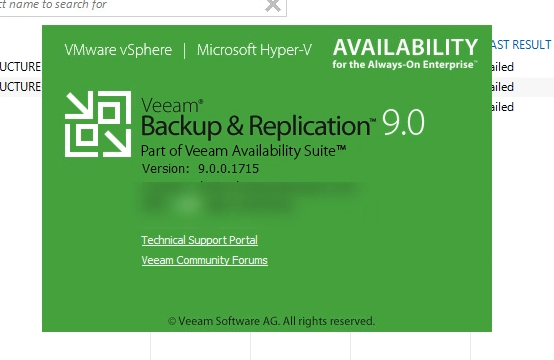Clear the search box with X icon
This screenshot has height=360, width=554.
coord(273,6)
